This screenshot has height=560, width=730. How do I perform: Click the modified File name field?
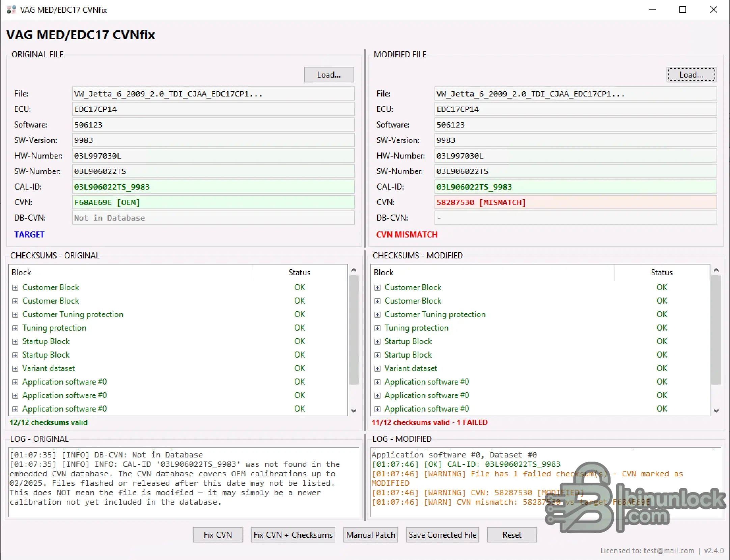pos(575,94)
